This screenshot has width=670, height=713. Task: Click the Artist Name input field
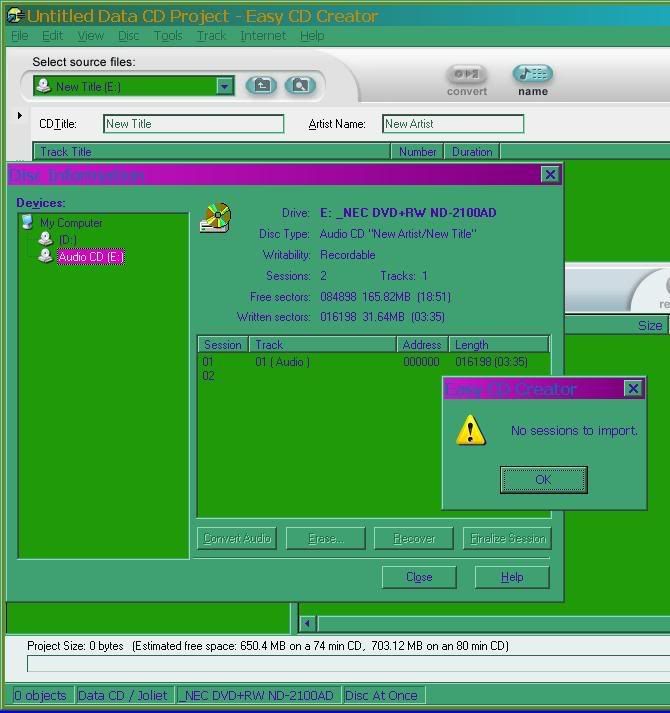(453, 124)
